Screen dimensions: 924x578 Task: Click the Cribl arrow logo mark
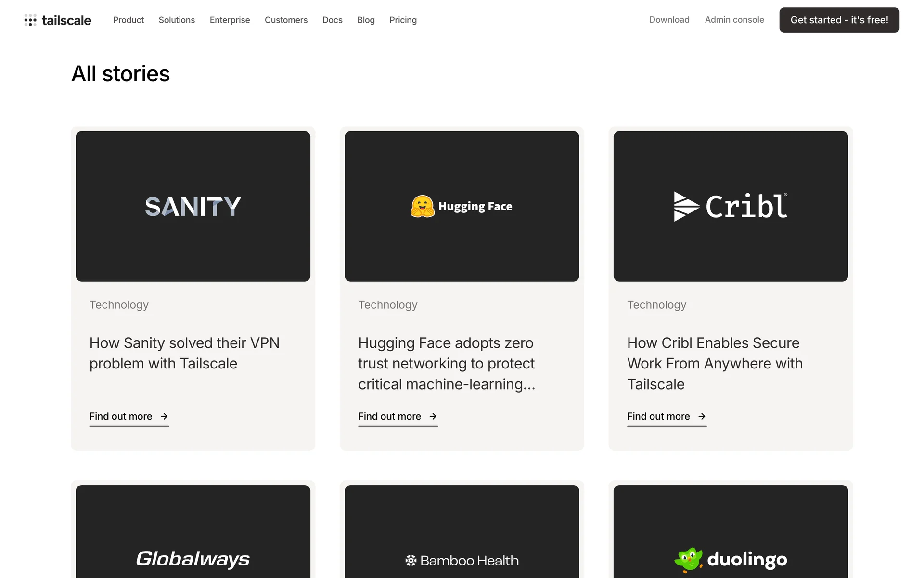[x=686, y=207]
